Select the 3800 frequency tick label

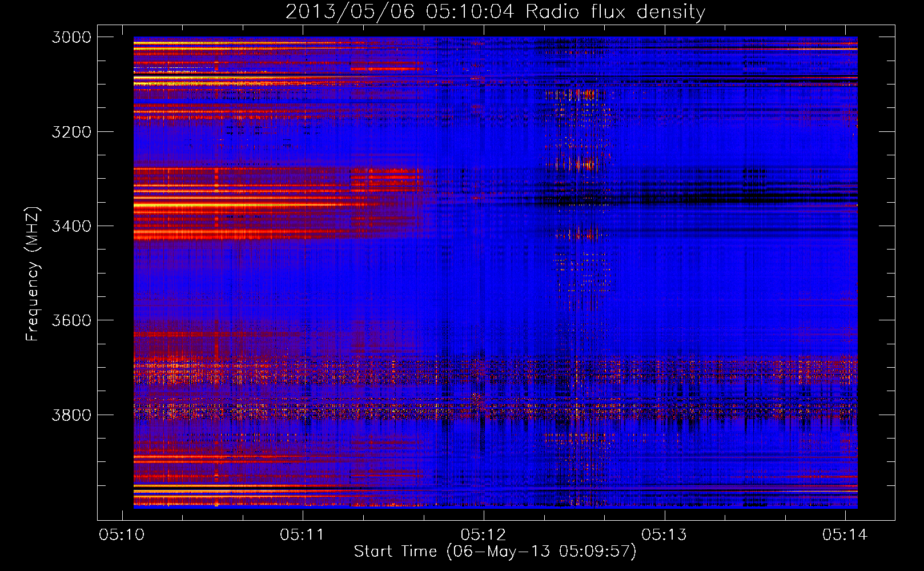[x=71, y=415]
